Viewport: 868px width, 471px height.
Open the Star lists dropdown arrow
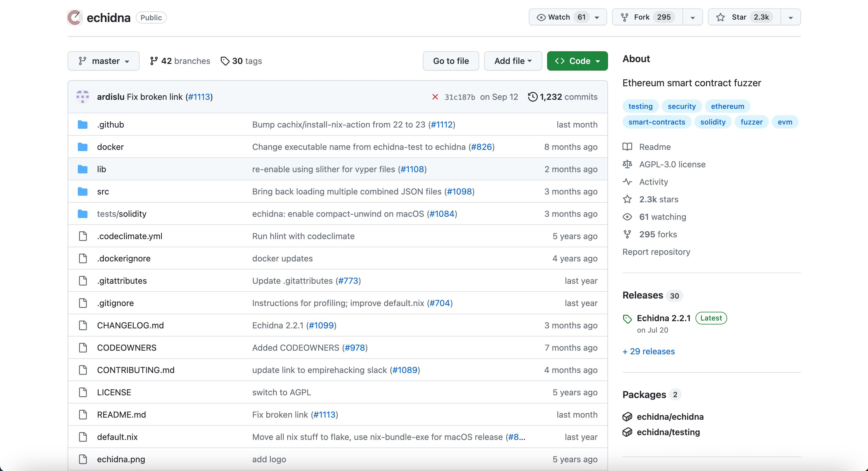tap(790, 17)
